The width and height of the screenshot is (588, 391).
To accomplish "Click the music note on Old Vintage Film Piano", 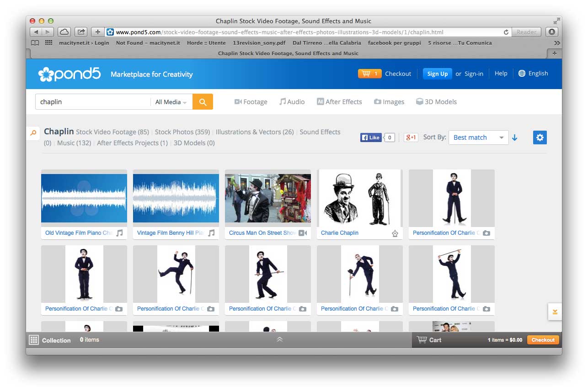I will click(x=119, y=233).
